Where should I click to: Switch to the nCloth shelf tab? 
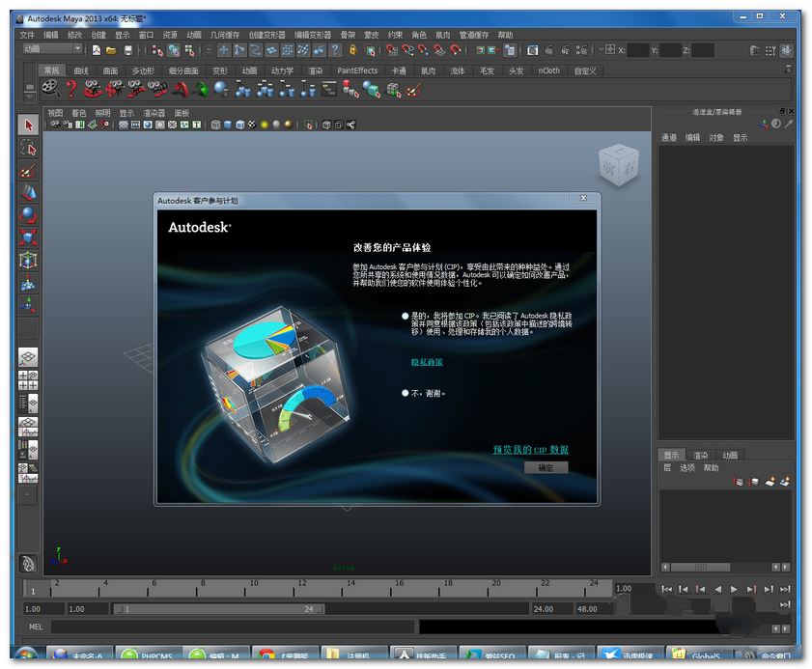(x=549, y=70)
